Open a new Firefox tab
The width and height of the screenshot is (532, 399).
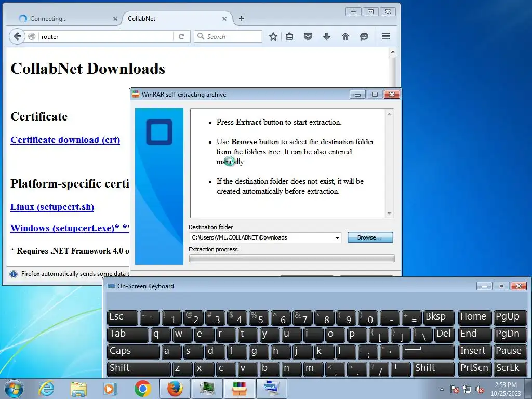pyautogui.click(x=242, y=19)
